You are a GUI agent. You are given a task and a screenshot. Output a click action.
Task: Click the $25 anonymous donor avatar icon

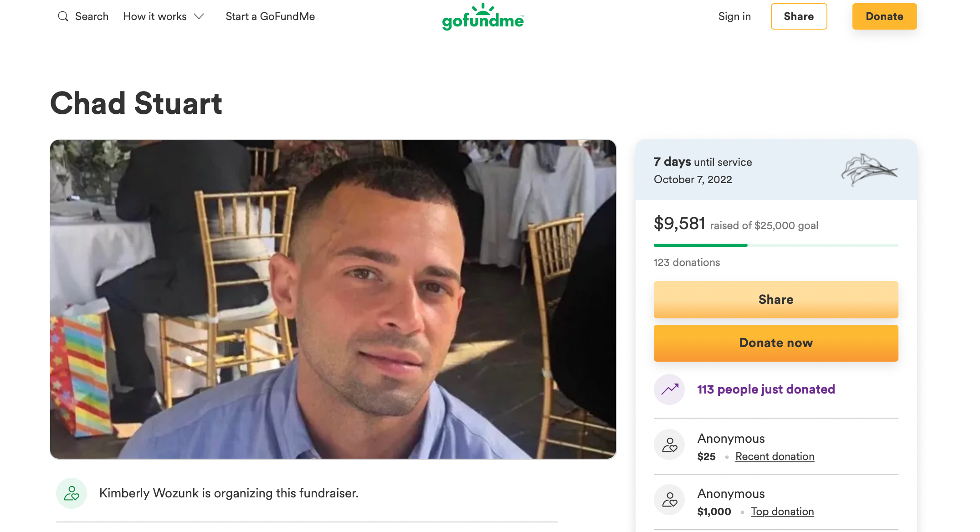tap(669, 445)
